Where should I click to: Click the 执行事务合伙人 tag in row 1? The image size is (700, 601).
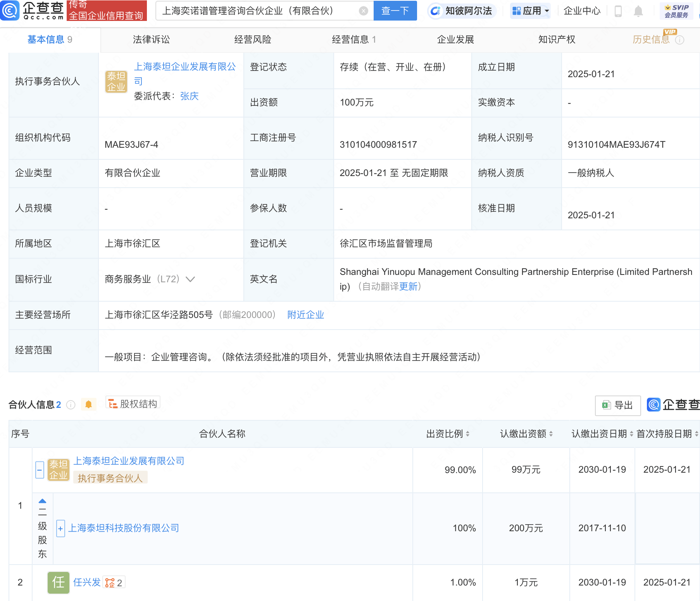[110, 478]
